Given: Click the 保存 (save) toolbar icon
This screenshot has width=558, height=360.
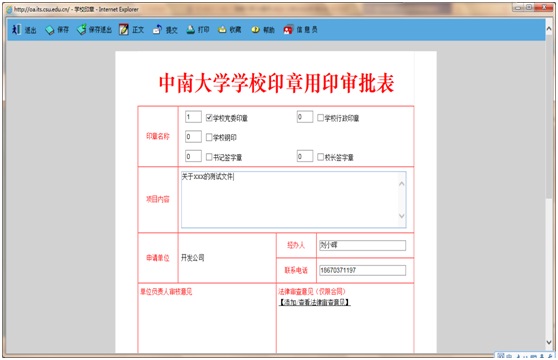Looking at the screenshot, I should pyautogui.click(x=50, y=30).
